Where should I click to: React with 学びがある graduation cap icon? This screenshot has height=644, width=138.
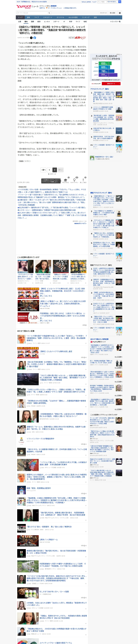[x=65, y=180]
